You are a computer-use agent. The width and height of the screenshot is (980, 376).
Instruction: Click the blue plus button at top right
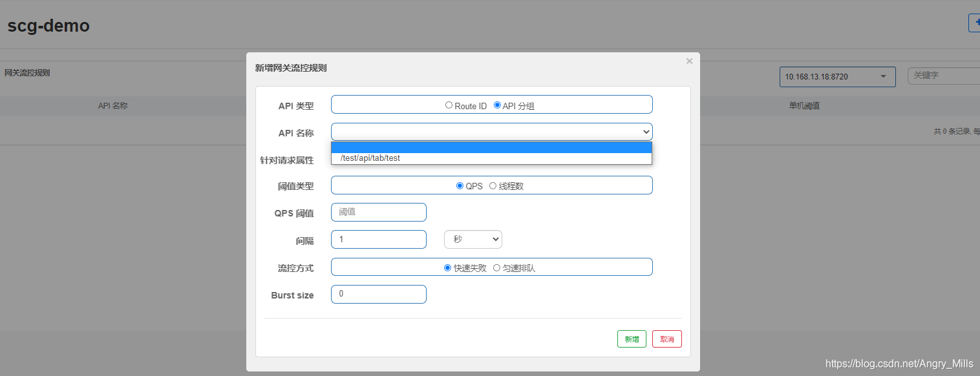pyautogui.click(x=974, y=23)
